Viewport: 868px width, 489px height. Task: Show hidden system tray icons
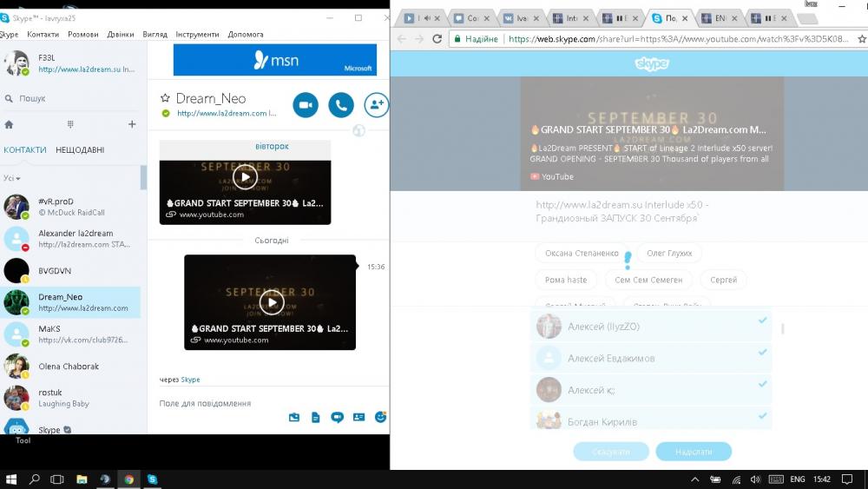[694, 479]
